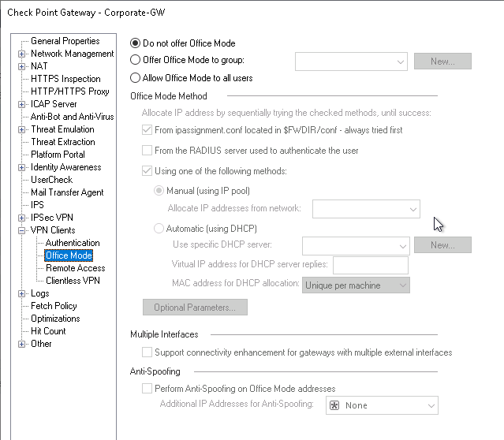Click Virtual IP address for DHCP replies field
Image resolution: width=504 pixels, height=440 pixels.
[x=371, y=265]
